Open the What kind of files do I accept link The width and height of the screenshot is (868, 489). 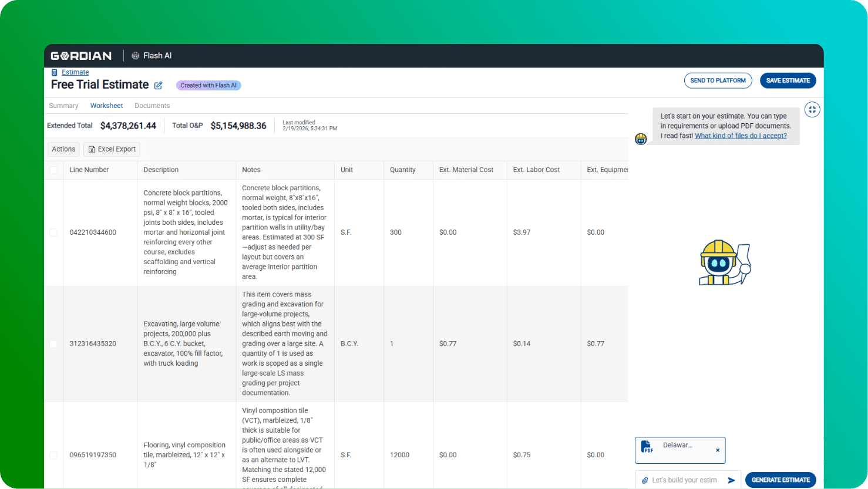741,135
